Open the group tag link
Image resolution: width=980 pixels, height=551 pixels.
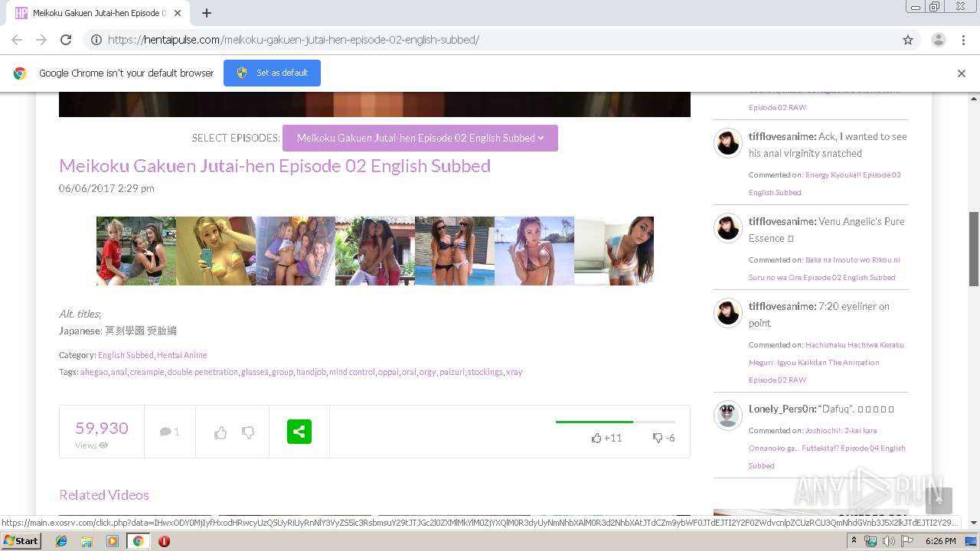click(283, 372)
